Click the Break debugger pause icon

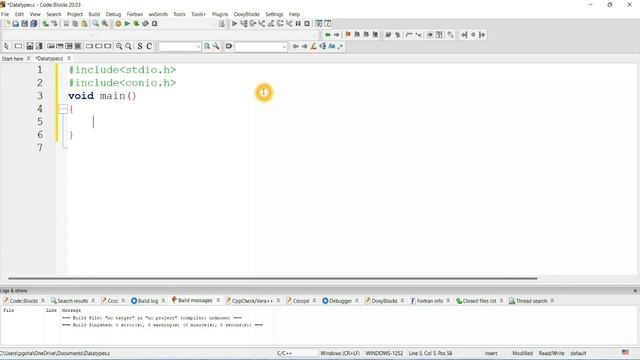pyautogui.click(x=298, y=24)
